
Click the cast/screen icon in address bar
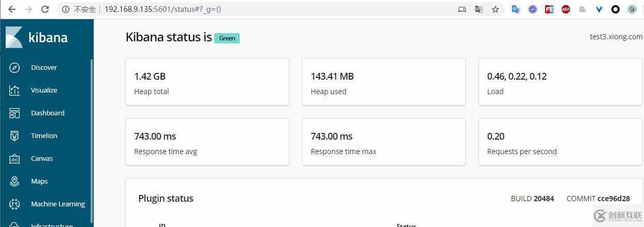462,9
